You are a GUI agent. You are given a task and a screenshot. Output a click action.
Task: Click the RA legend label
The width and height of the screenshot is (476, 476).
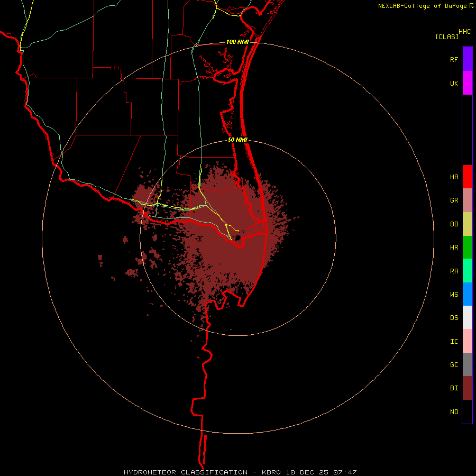point(454,271)
